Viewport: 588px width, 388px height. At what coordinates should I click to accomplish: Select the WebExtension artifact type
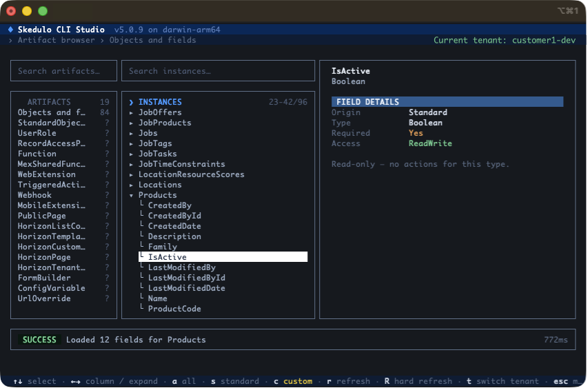pyautogui.click(x=63, y=174)
